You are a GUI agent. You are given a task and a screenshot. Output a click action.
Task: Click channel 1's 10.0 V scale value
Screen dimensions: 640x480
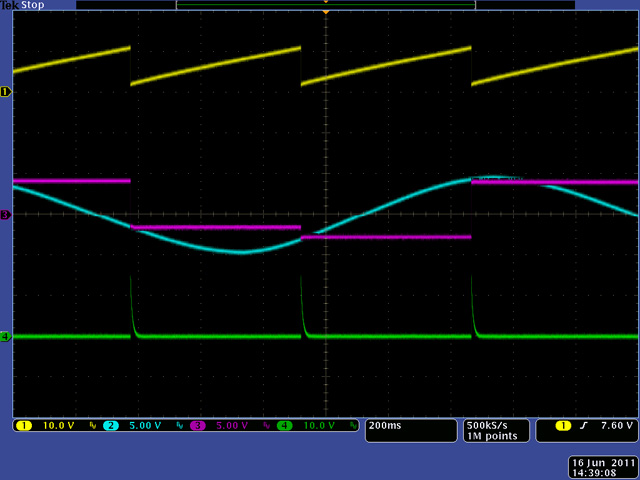pyautogui.click(x=58, y=426)
